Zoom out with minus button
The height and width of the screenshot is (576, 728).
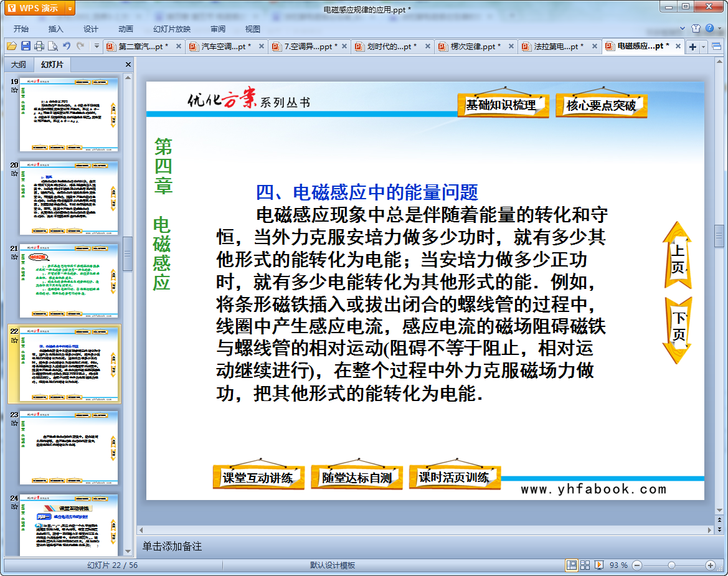637,565
